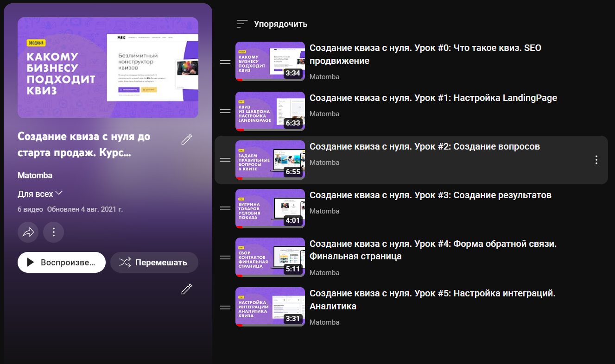
Task: Click drag handle of Урок #3 video
Action: (x=225, y=208)
